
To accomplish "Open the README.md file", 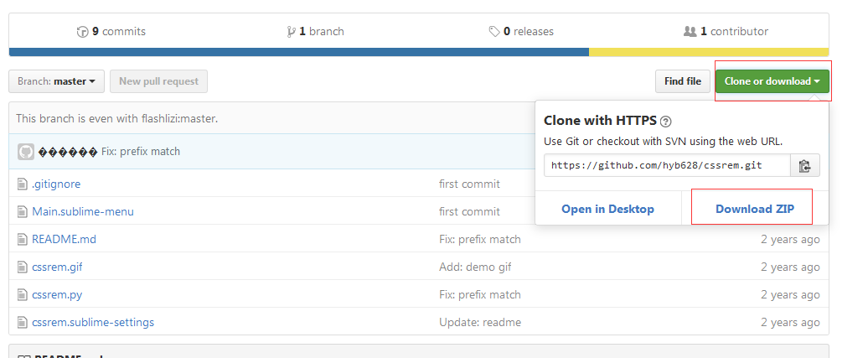I will [x=65, y=240].
